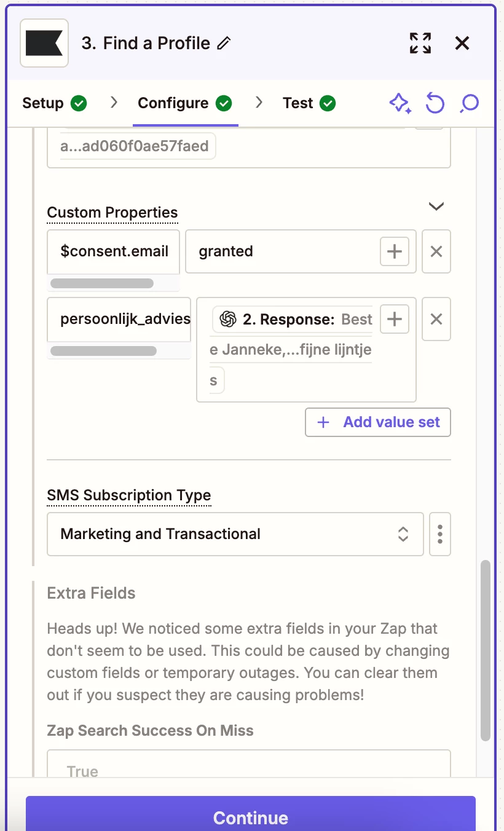Click the $consent.email key field
Screen dimensions: 504x831
pyautogui.click(x=114, y=251)
